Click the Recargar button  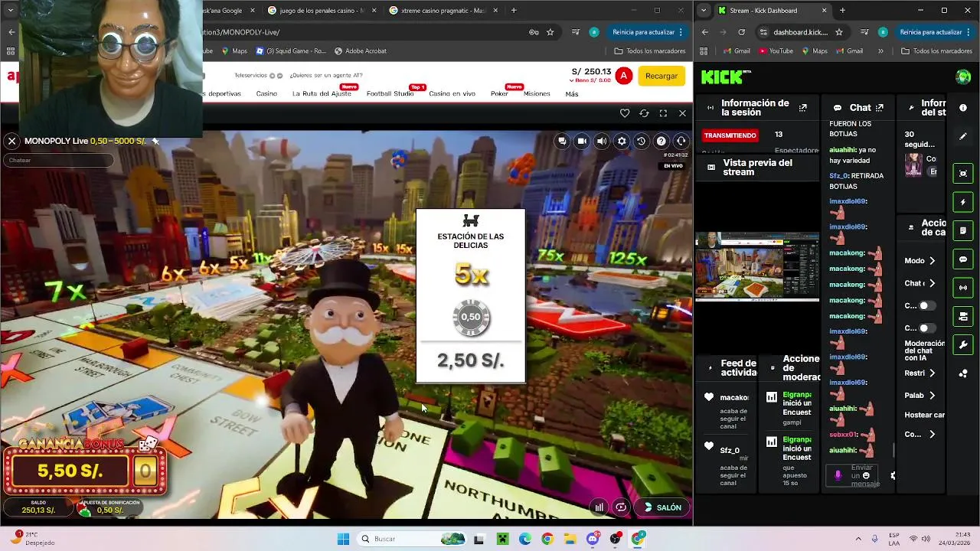(661, 76)
